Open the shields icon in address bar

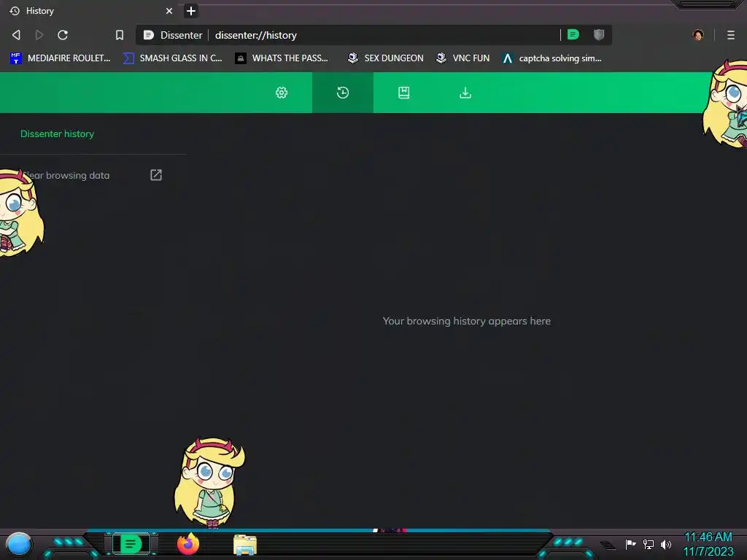point(599,34)
